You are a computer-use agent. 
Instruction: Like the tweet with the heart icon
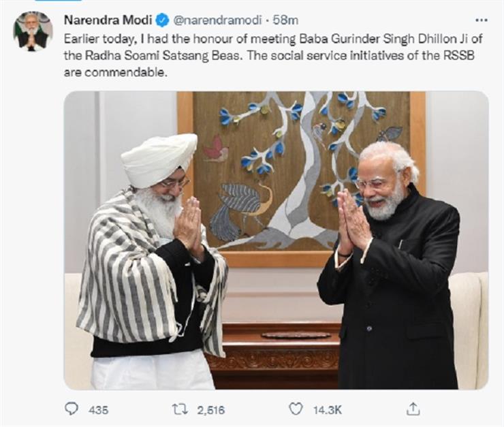tap(296, 409)
